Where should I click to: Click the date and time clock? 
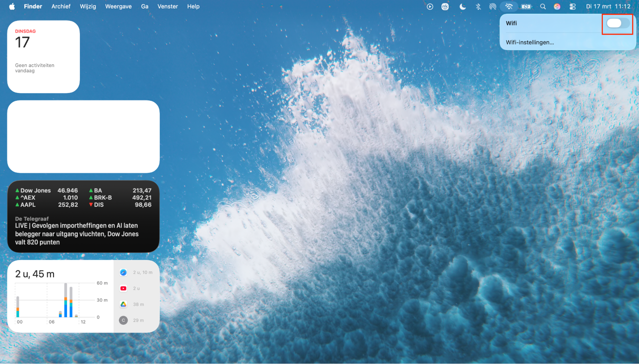pyautogui.click(x=608, y=6)
